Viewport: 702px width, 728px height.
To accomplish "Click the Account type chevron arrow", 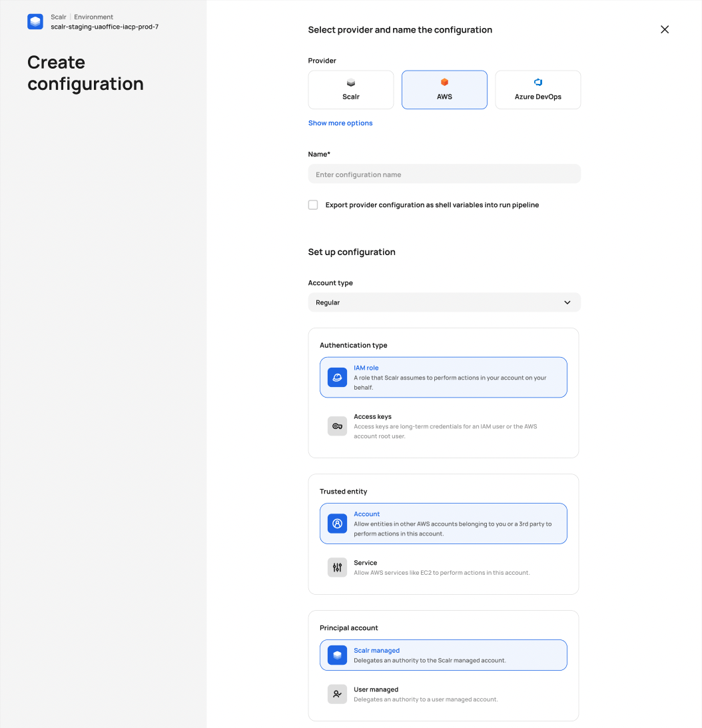I will (x=567, y=302).
